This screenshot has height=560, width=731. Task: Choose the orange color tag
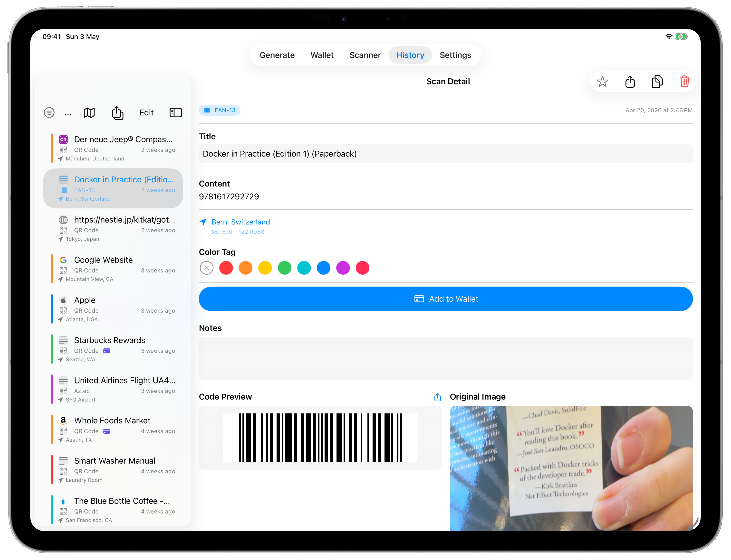[x=246, y=268]
